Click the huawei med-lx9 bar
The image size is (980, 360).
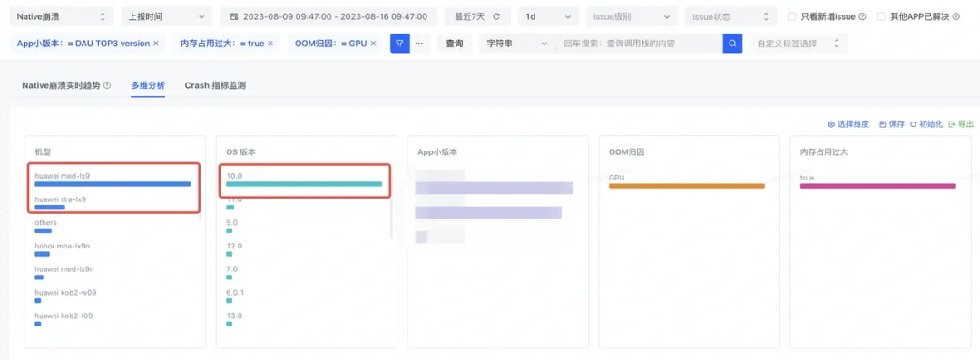(113, 184)
